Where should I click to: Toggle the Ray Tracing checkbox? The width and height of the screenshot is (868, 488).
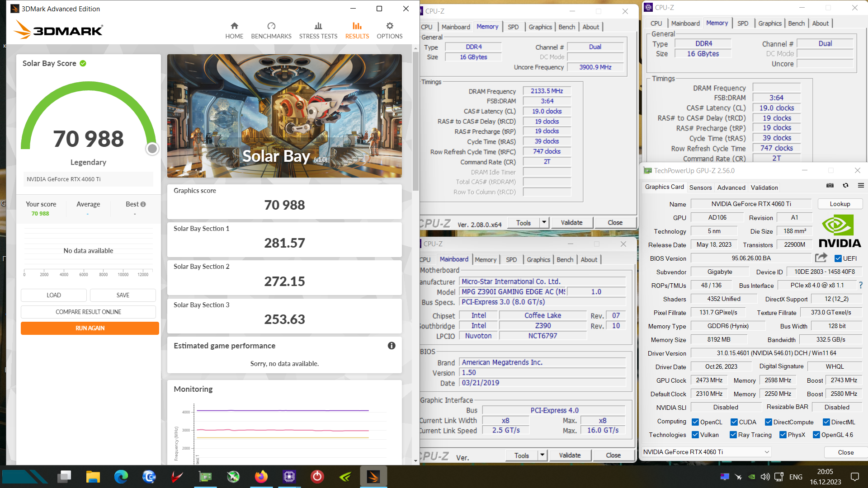click(733, 435)
